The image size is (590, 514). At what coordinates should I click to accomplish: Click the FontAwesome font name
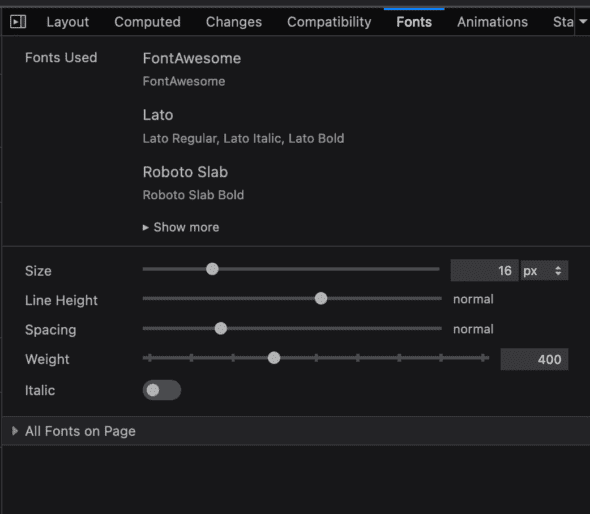192,58
